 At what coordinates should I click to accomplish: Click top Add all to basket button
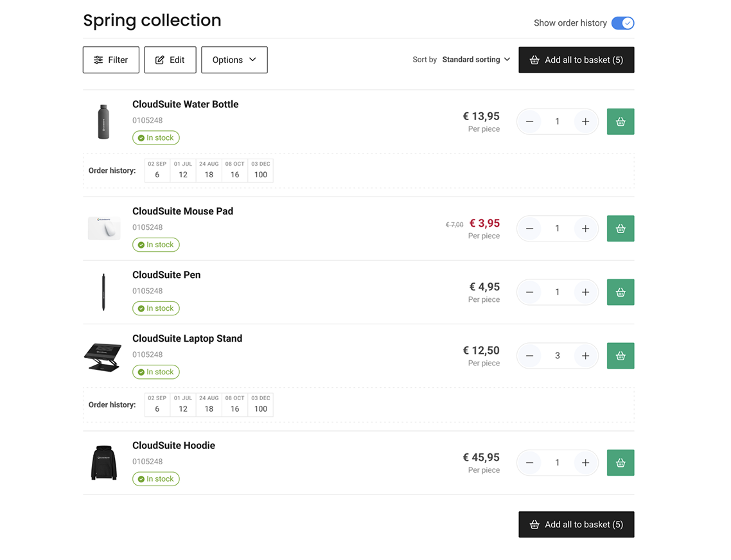click(576, 60)
